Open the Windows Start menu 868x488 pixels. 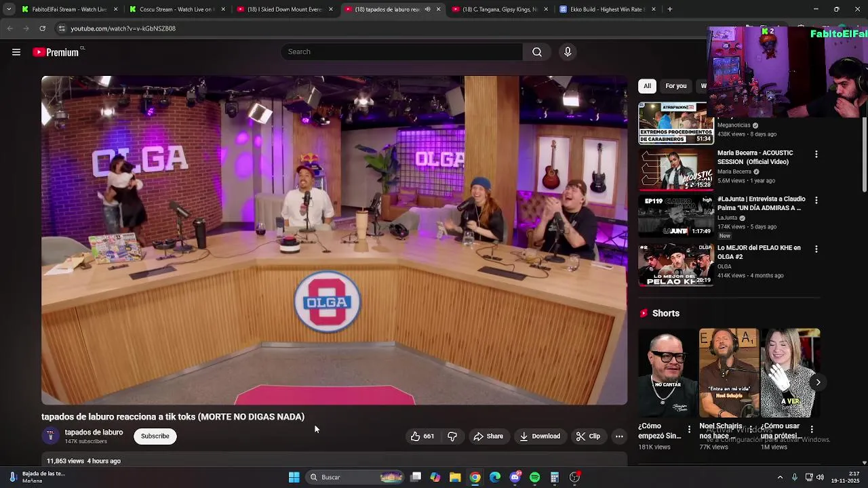pos(294,477)
